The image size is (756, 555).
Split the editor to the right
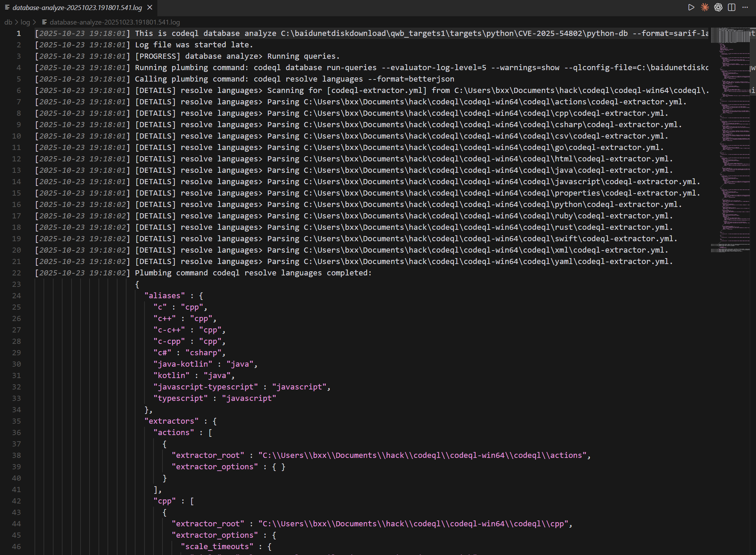(x=731, y=7)
